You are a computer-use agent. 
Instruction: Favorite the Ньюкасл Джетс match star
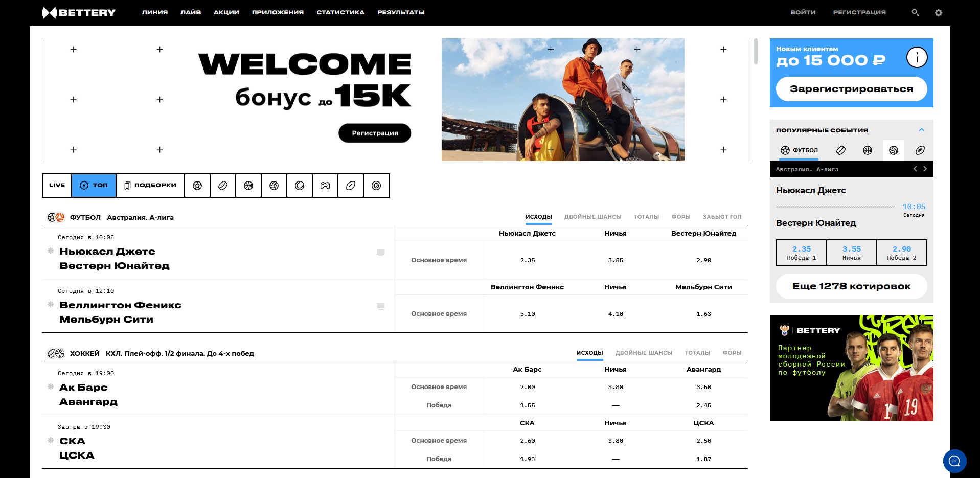pyautogui.click(x=51, y=251)
